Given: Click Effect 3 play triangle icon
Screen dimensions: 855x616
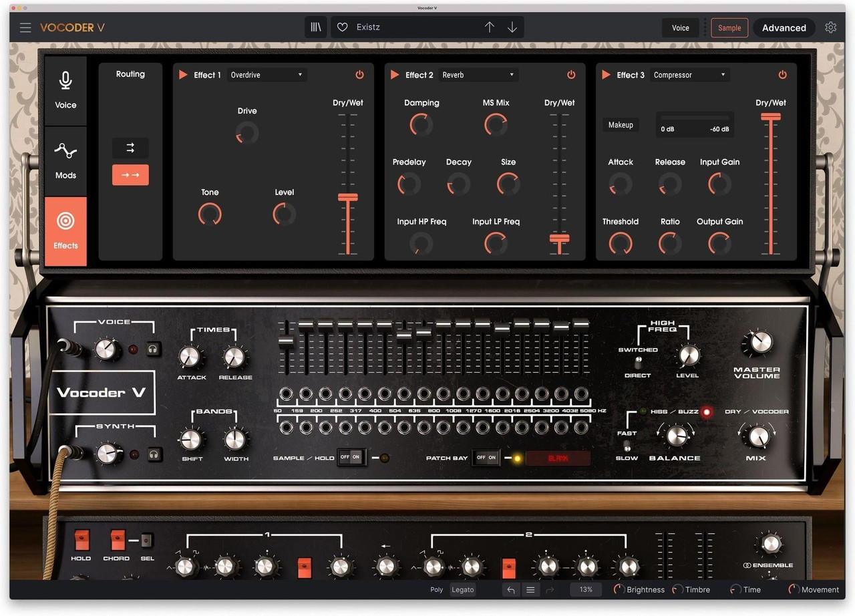Looking at the screenshot, I should (607, 75).
